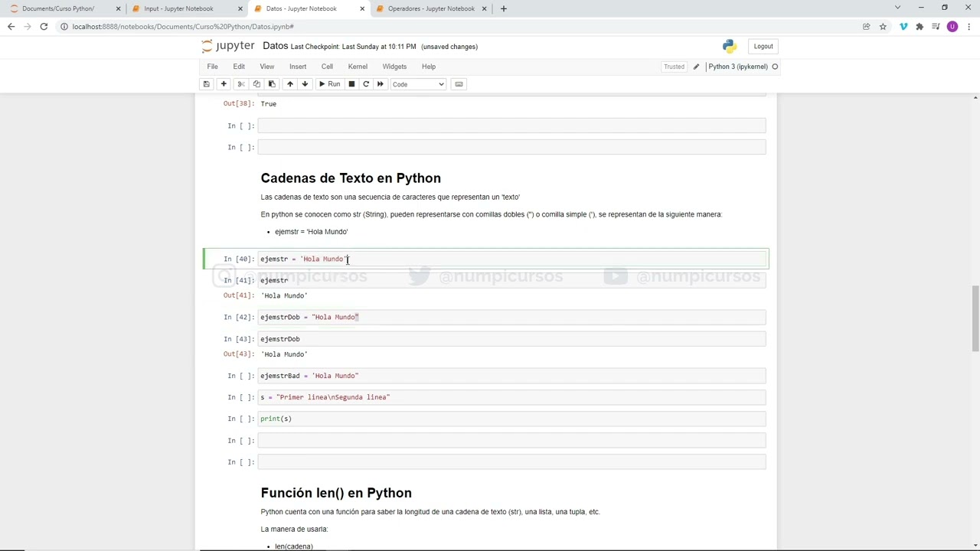Switch to the Operadores notebook tab
Viewport: 980px width, 551px height.
coord(431,8)
